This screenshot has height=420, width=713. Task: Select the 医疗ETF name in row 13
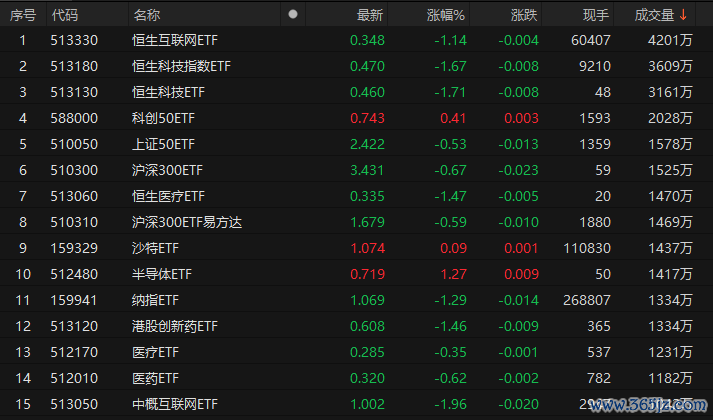[x=155, y=352]
